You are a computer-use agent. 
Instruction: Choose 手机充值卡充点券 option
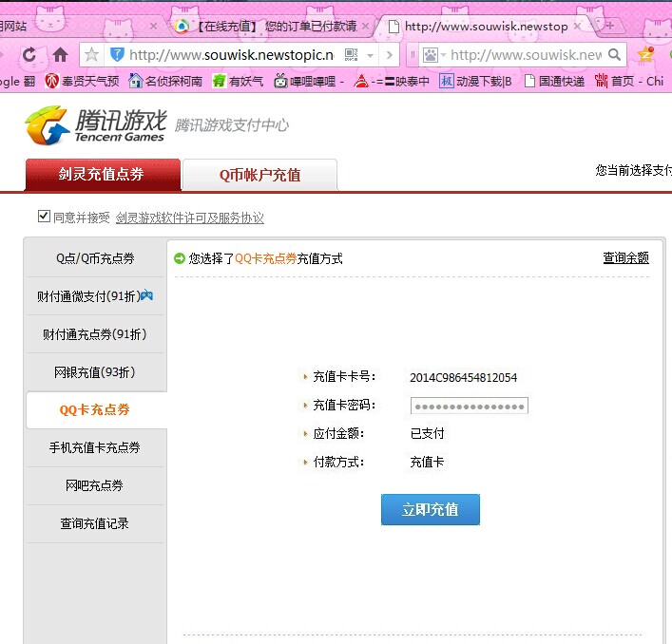(x=95, y=447)
